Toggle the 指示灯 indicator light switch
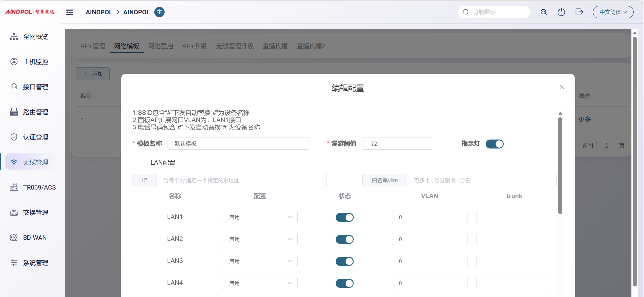This screenshot has width=644, height=297. [494, 144]
